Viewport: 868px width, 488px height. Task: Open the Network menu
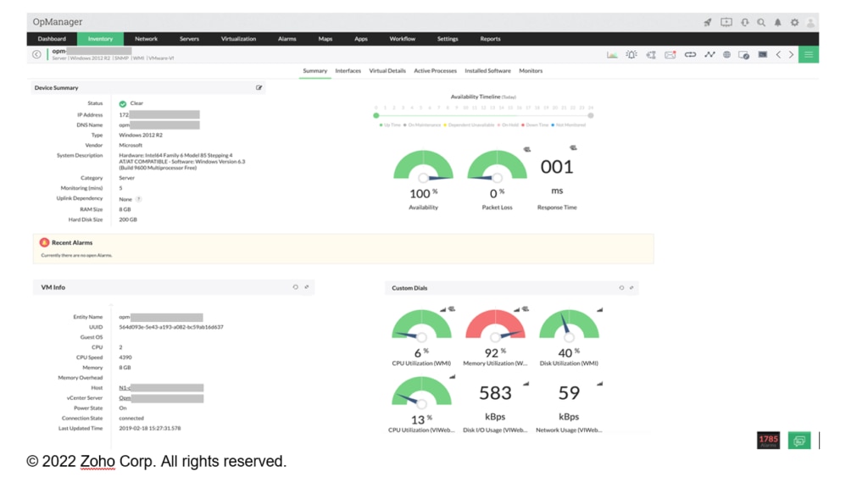pos(146,39)
